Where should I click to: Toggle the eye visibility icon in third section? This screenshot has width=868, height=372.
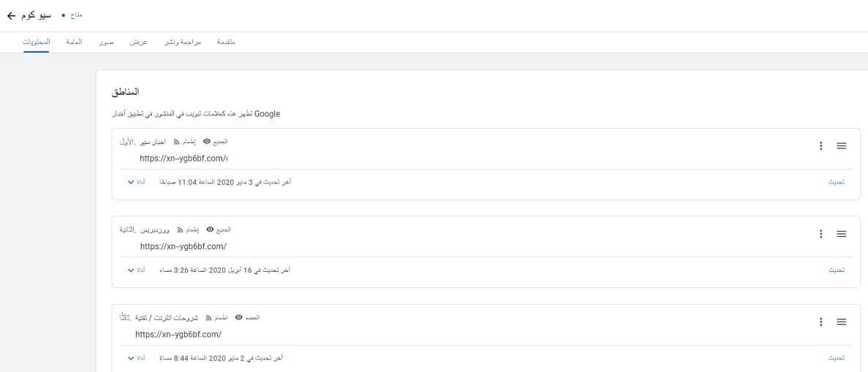coord(238,318)
